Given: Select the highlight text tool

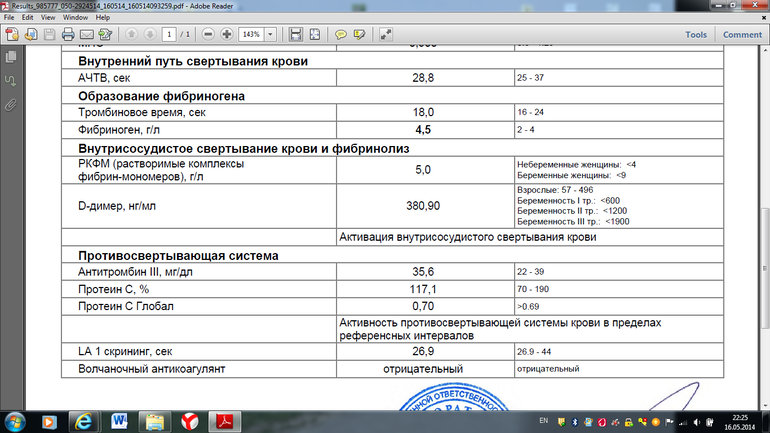Looking at the screenshot, I should point(359,34).
